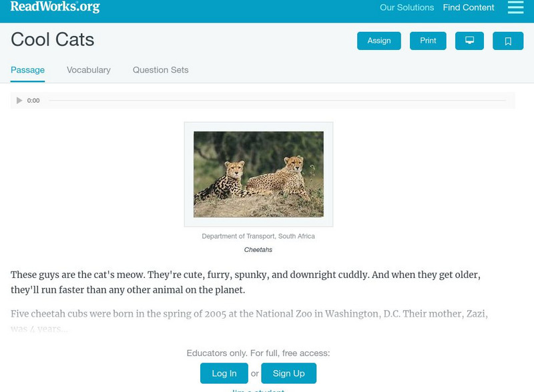Click the Assign button
This screenshot has height=392, width=534.
click(378, 41)
